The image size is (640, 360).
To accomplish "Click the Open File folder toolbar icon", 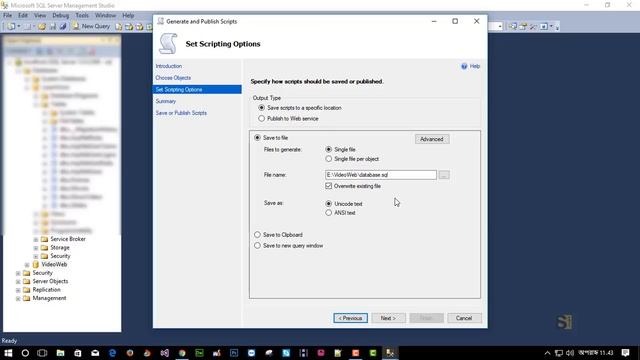I will [42, 27].
